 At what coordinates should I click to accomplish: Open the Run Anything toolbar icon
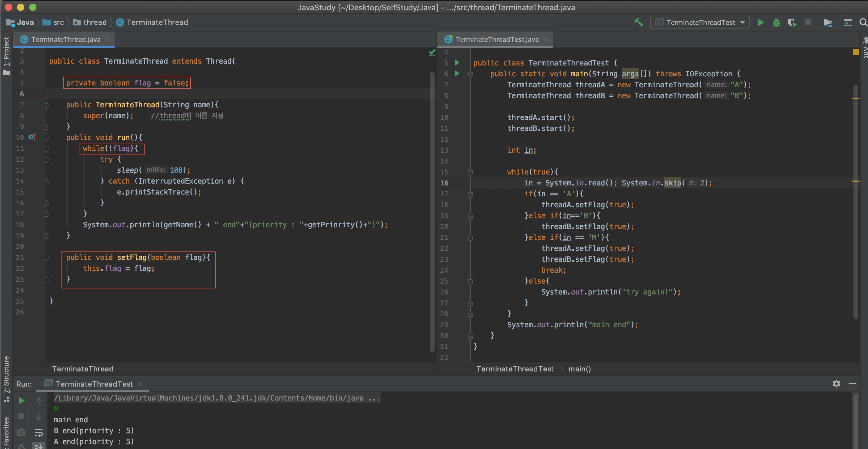[848, 22]
